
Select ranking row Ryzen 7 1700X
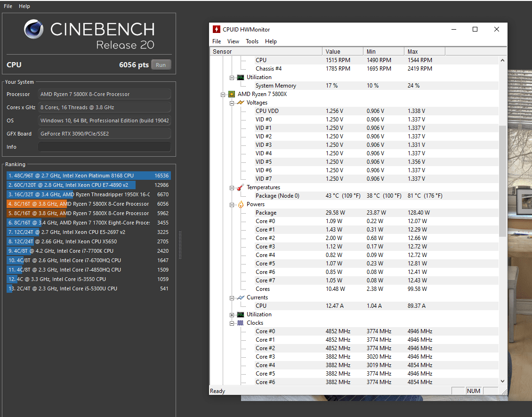point(89,223)
